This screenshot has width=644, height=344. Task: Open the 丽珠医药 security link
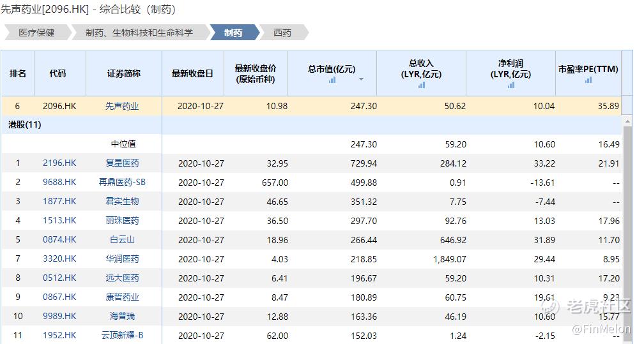pos(122,220)
